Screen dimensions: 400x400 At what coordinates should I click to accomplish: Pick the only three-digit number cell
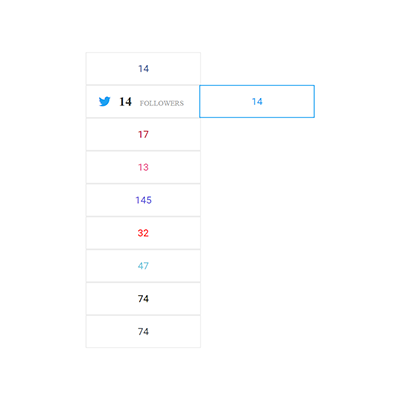coord(143,200)
